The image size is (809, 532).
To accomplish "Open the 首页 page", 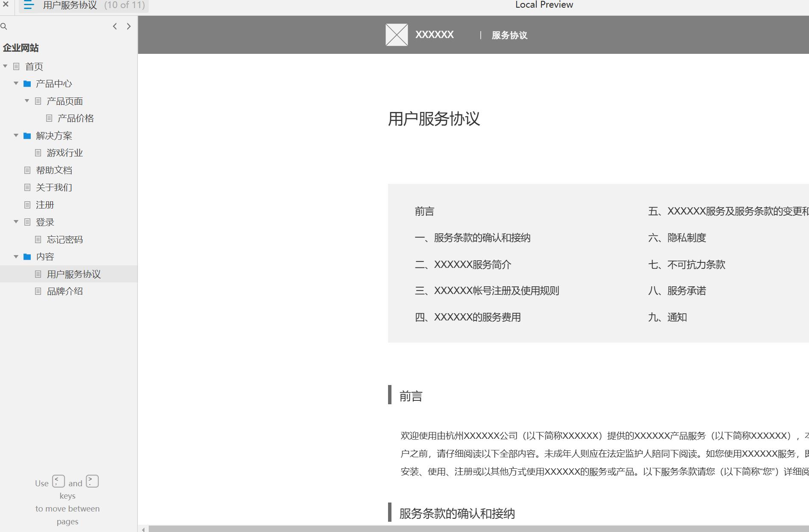I will (x=34, y=67).
